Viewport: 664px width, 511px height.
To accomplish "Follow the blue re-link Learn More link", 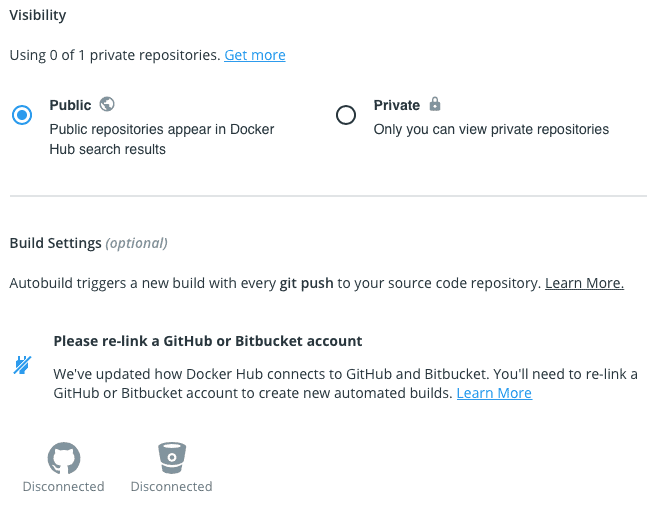I will tap(494, 393).
